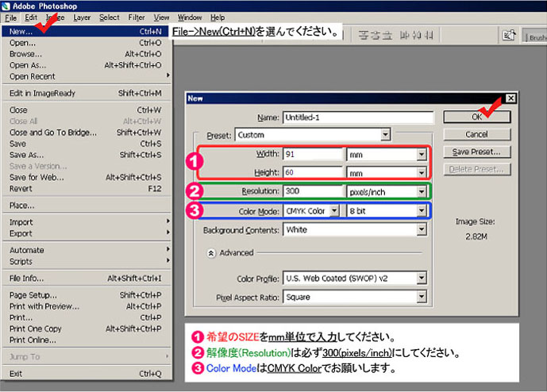Screen dimensions: 547x392
Task: Choose Open... from the File menu
Action: 86,43
